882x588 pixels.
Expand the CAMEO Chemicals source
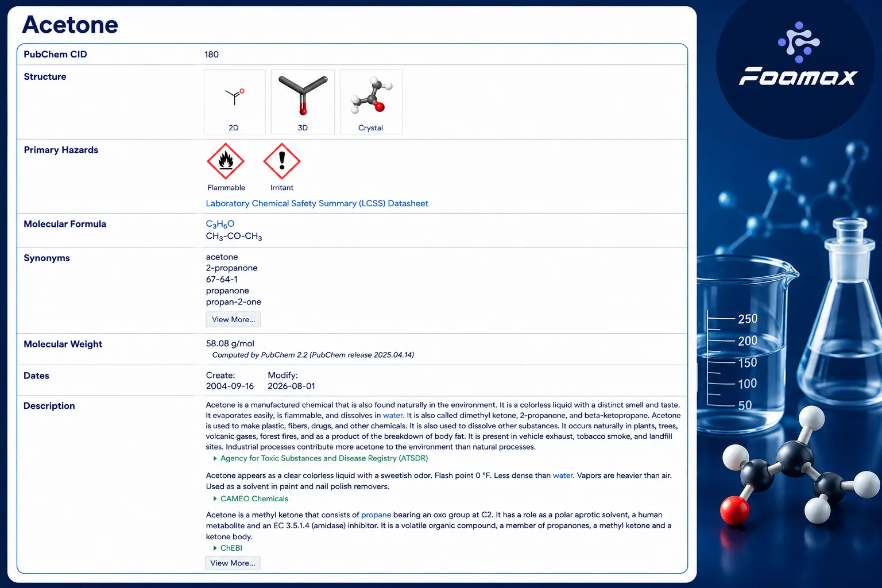(x=251, y=499)
